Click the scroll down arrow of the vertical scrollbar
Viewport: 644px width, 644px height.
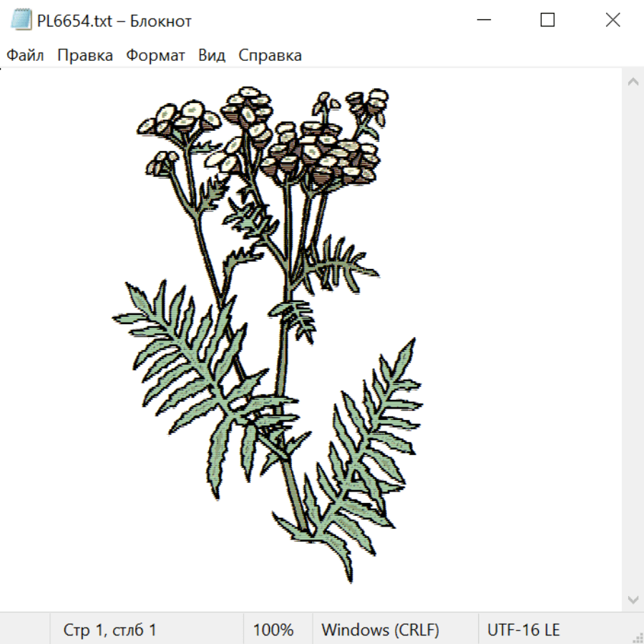point(633,599)
